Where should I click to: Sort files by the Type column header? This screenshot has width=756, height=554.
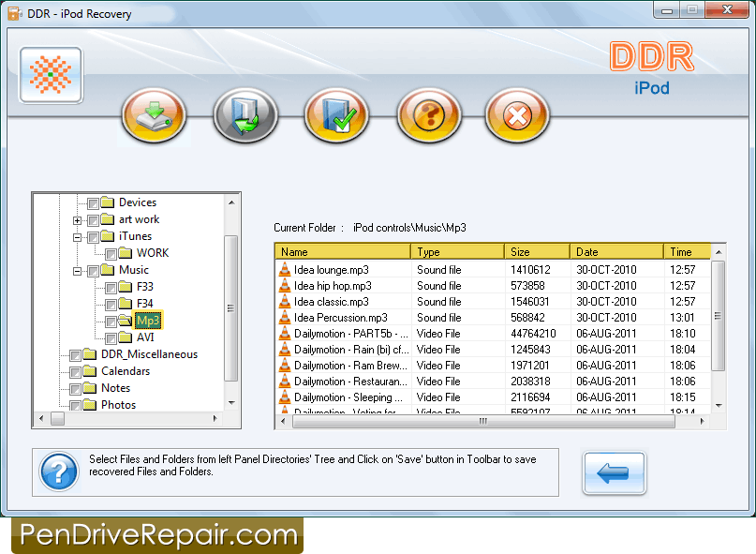[x=458, y=252]
